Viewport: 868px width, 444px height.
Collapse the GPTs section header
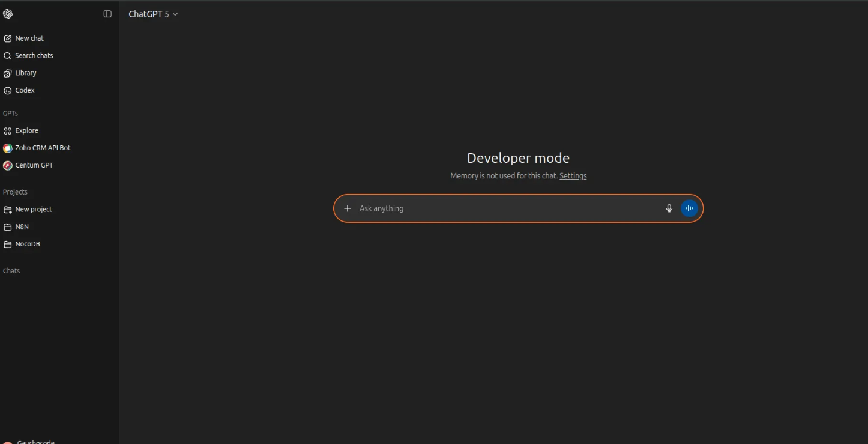click(10, 114)
